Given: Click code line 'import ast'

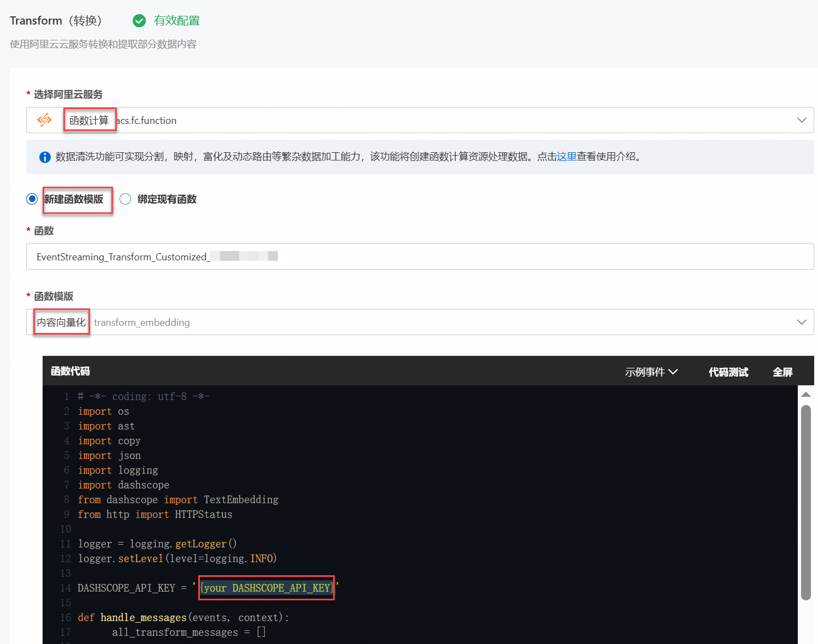Looking at the screenshot, I should point(106,426).
